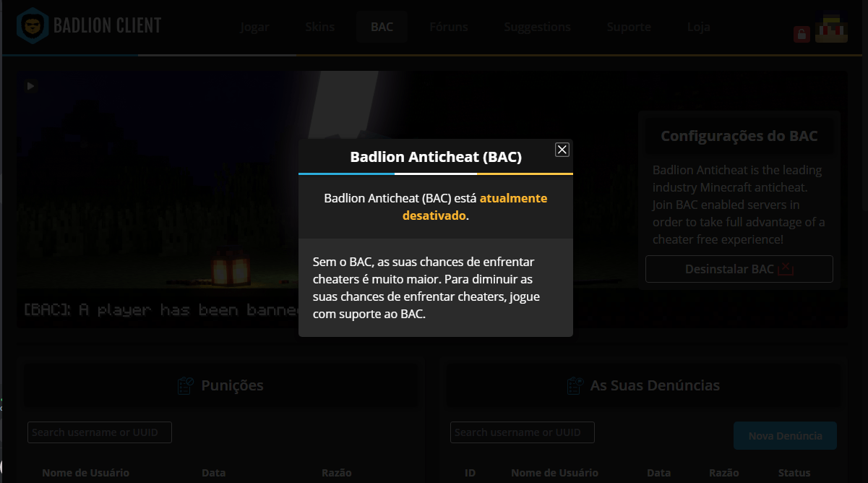Click the 'atualmente desativado' status text
The width and height of the screenshot is (868, 483).
(x=475, y=207)
